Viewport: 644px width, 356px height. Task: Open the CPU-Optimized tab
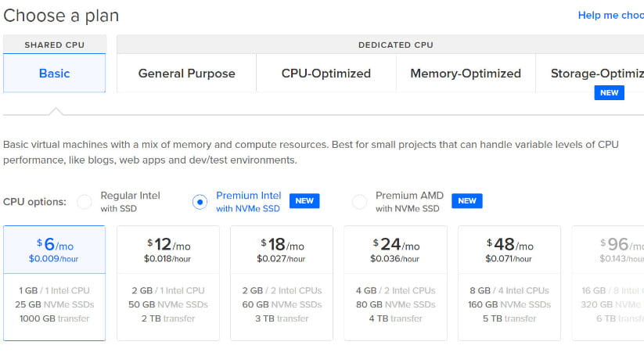pos(326,74)
